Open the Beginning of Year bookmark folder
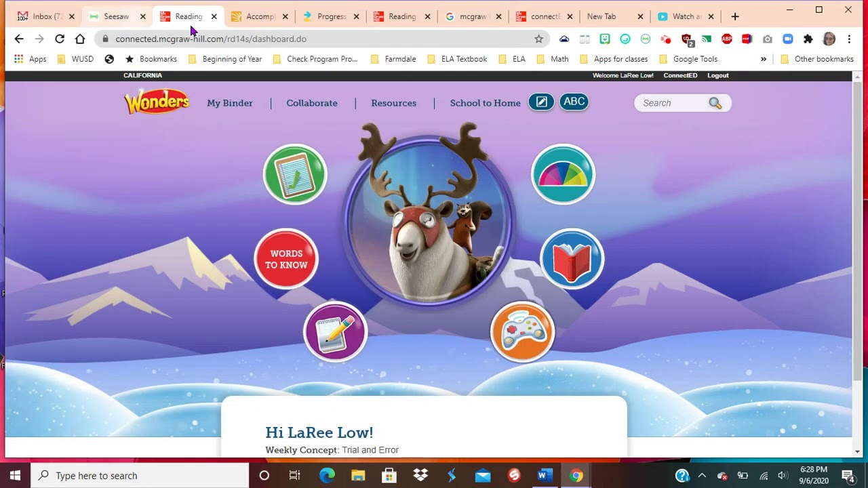Image resolution: width=868 pixels, height=488 pixels. (225, 59)
